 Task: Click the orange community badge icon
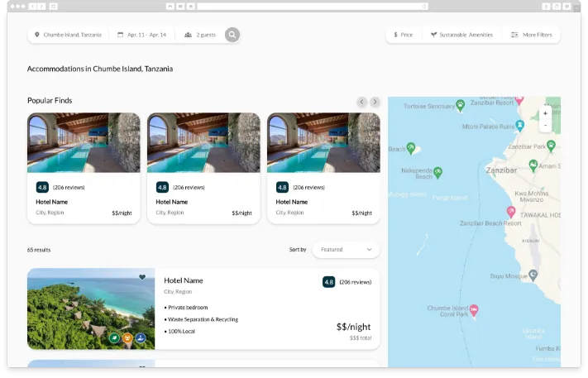pyautogui.click(x=127, y=338)
